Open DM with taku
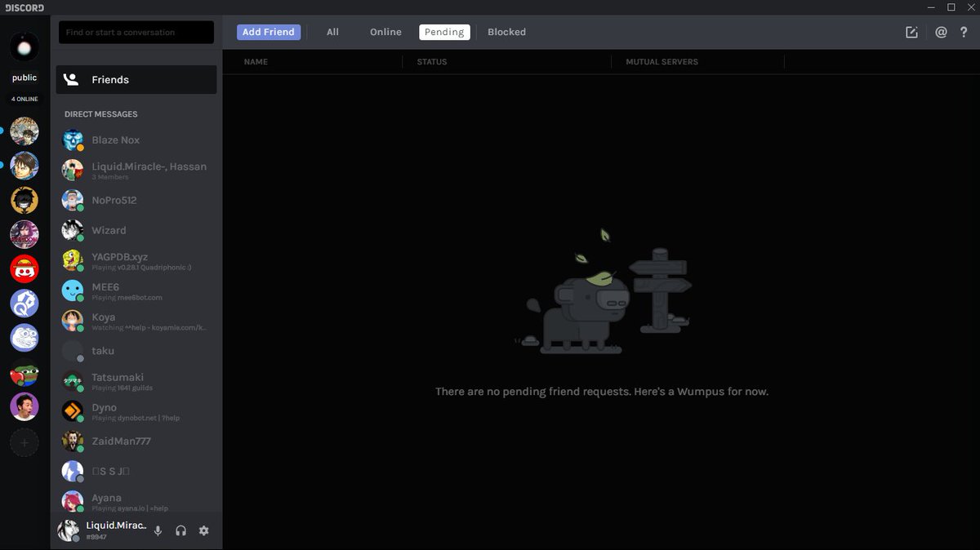Image resolution: width=980 pixels, height=550 pixels. 136,351
